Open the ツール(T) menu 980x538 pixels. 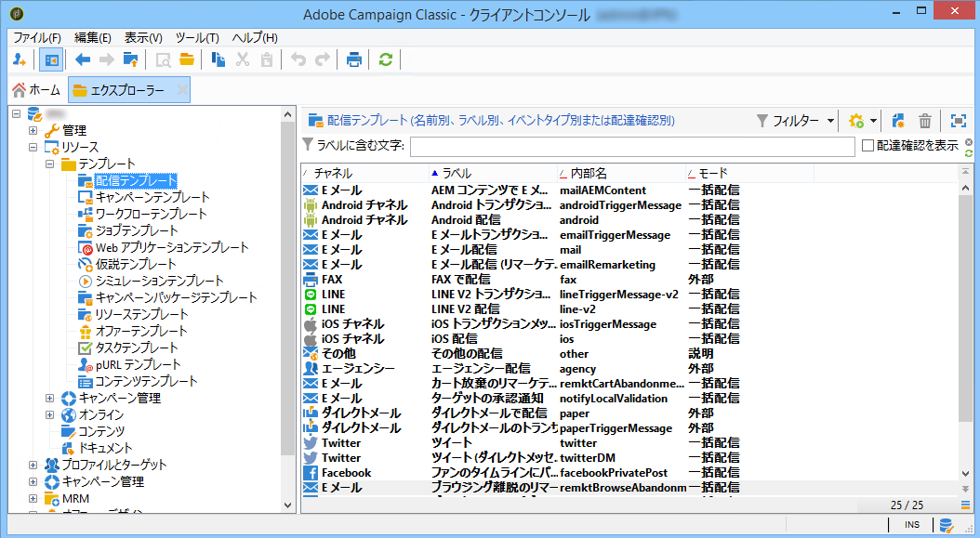point(197,37)
